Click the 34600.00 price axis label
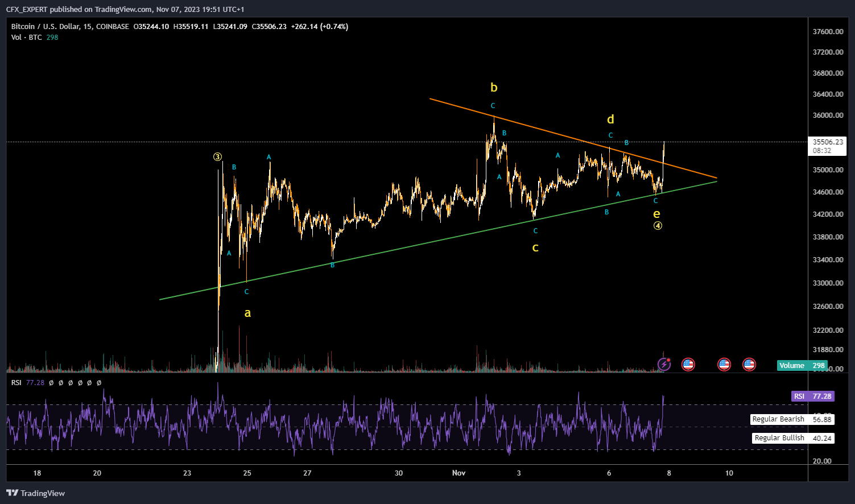Screen dimensions: 855x504 pos(828,192)
